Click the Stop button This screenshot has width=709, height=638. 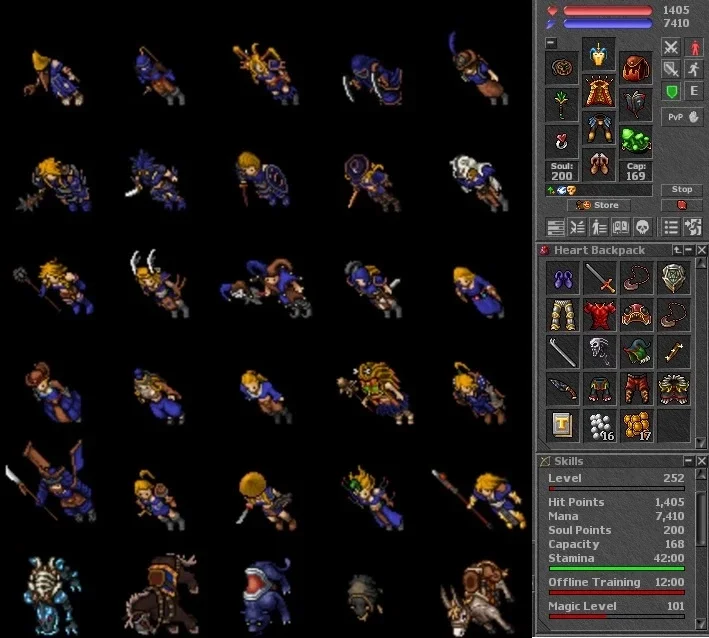(681, 189)
